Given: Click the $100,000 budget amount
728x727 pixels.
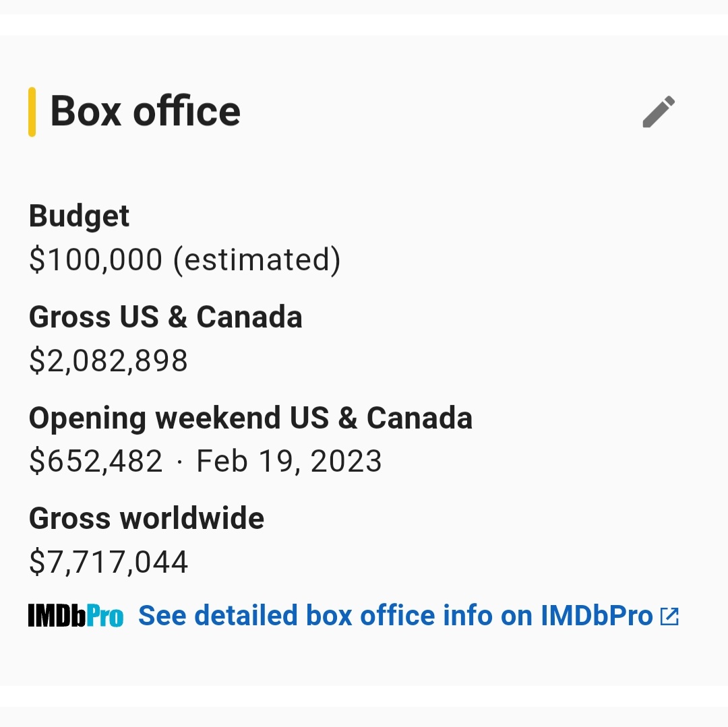Looking at the screenshot, I should click(96, 259).
